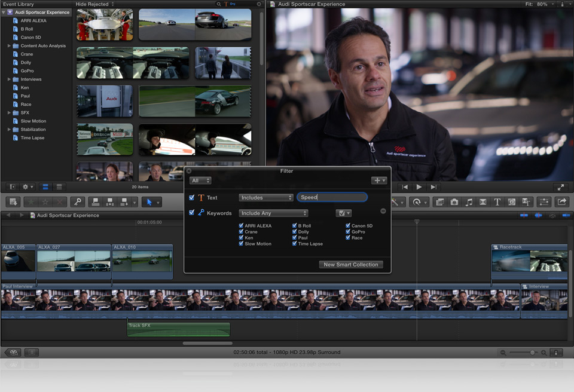This screenshot has height=392, width=574.
Task: Uncheck the Slow Motion keyword
Action: (241, 243)
